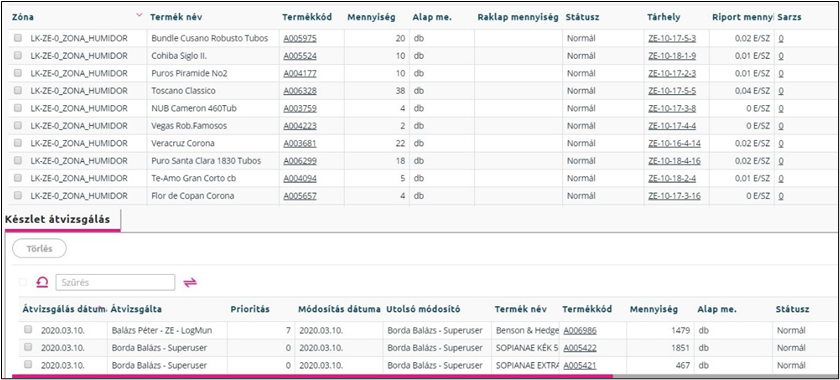Select the Puro Santa Clara 1830 Tubos cell

point(214,161)
